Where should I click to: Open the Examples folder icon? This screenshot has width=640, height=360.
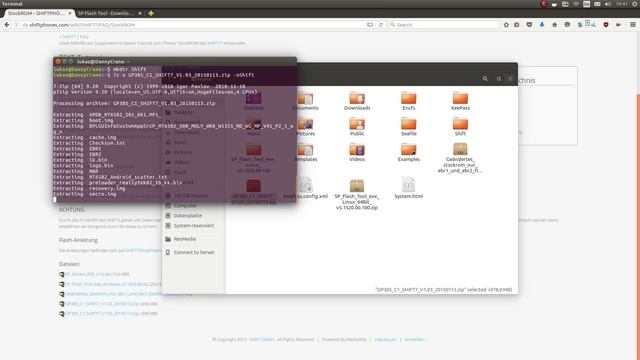tap(409, 153)
